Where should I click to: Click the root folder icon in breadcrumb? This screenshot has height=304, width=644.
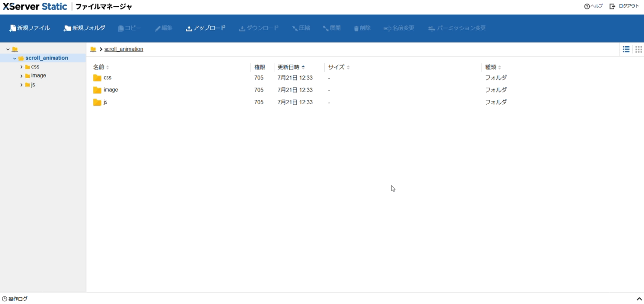pyautogui.click(x=93, y=49)
